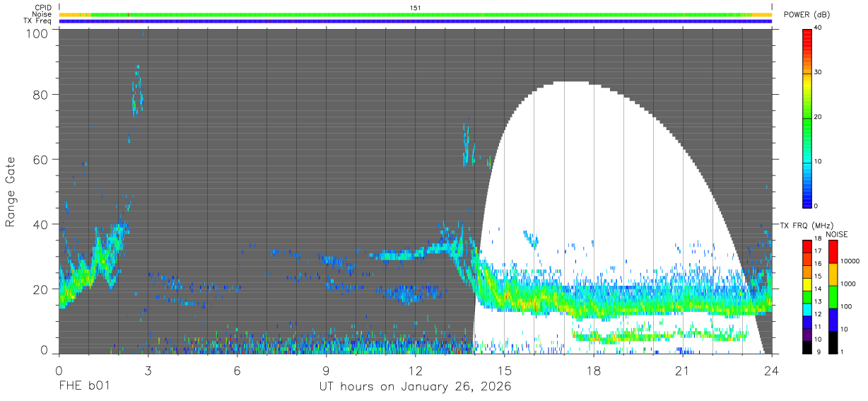Click the 80 tick on Range Gate axis
Image resolution: width=868 pixels, height=401 pixels.
40,94
